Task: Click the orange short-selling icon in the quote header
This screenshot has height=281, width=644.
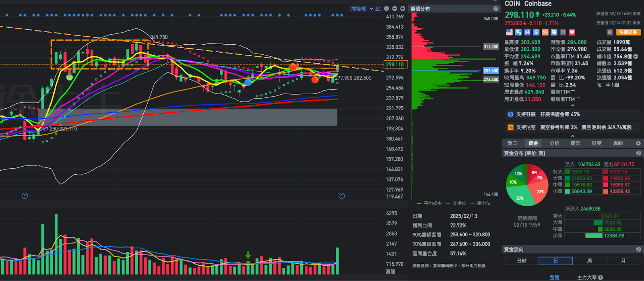Action: point(545,32)
